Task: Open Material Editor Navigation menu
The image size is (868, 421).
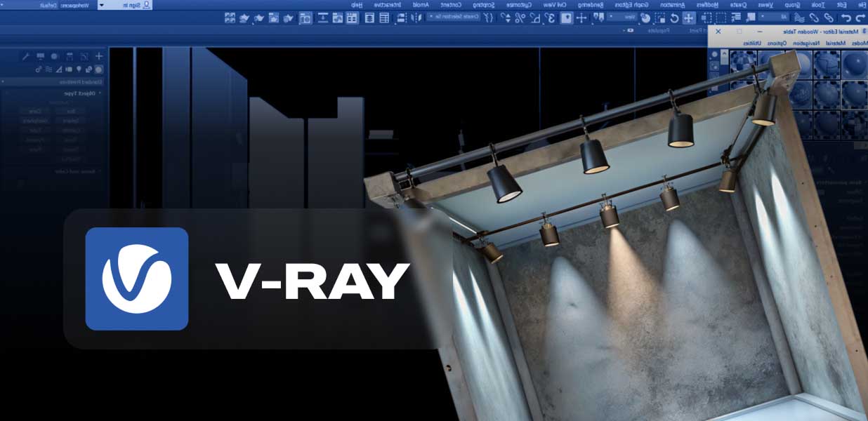Action: pos(806,44)
